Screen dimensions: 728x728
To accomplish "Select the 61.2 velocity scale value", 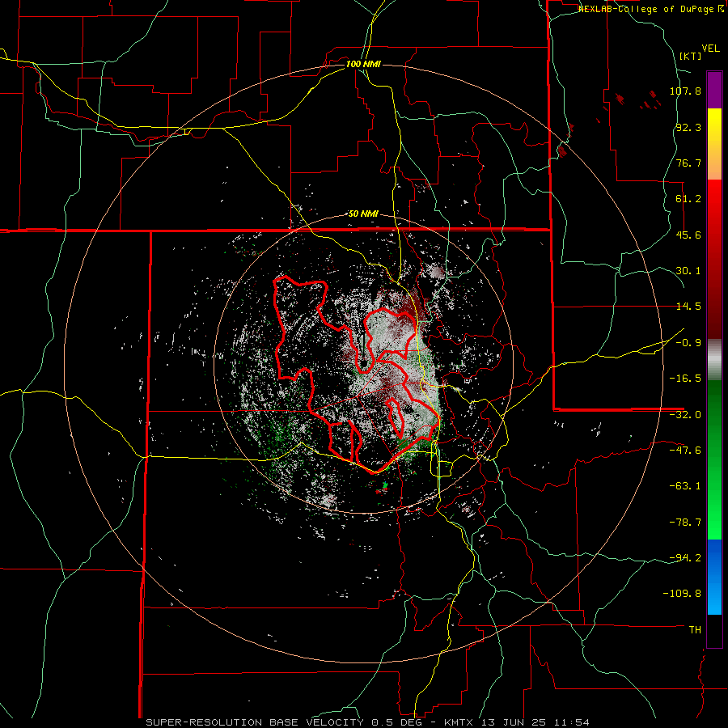I will (x=688, y=199).
